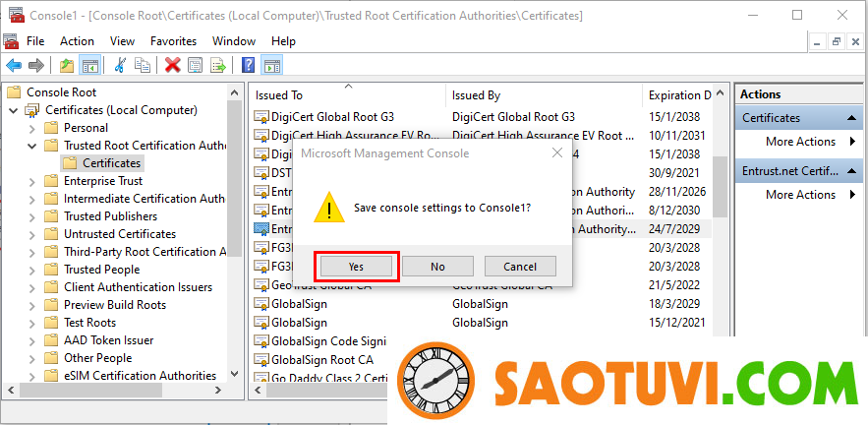Open Properties toolbar icon
This screenshot has width=868, height=425.
click(195, 66)
